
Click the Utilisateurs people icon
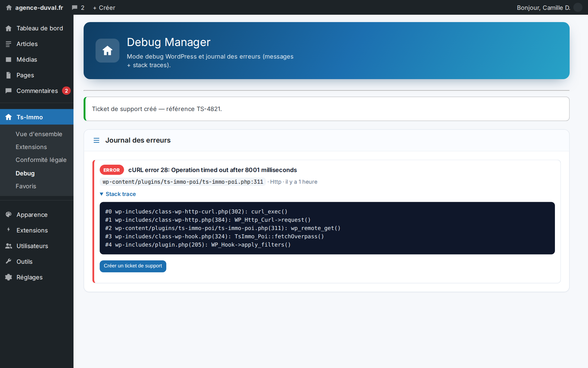point(9,246)
